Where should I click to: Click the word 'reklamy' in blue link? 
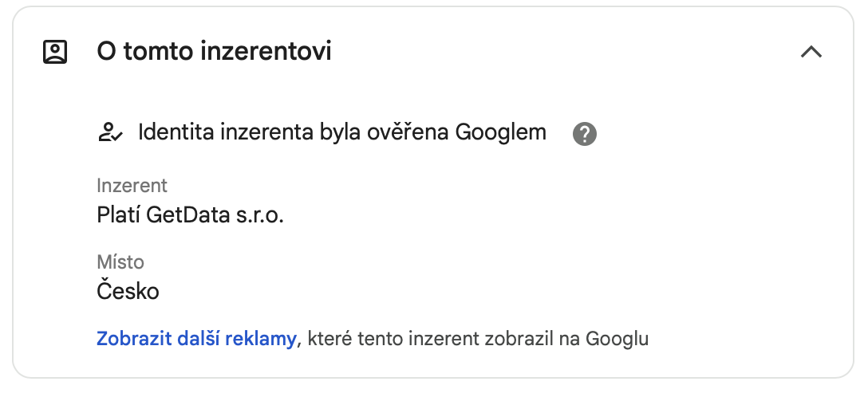click(x=263, y=339)
